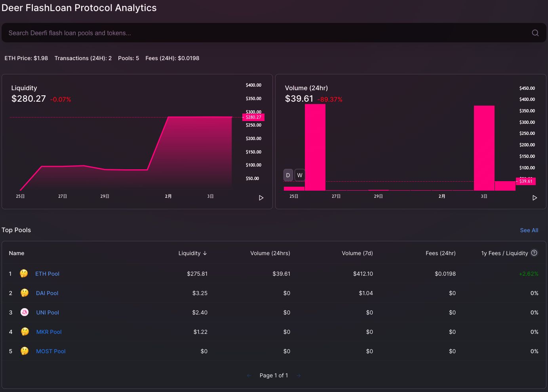Click UNI Pool liquidity value $2.40
Image resolution: width=548 pixels, height=392 pixels.
200,312
